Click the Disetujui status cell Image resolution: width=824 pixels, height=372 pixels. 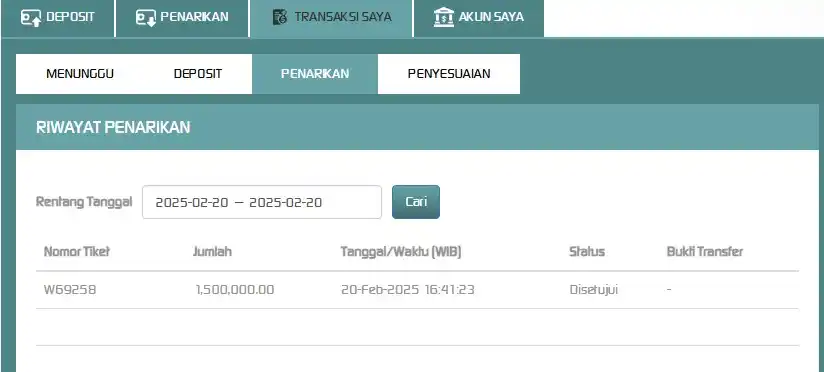pos(594,290)
